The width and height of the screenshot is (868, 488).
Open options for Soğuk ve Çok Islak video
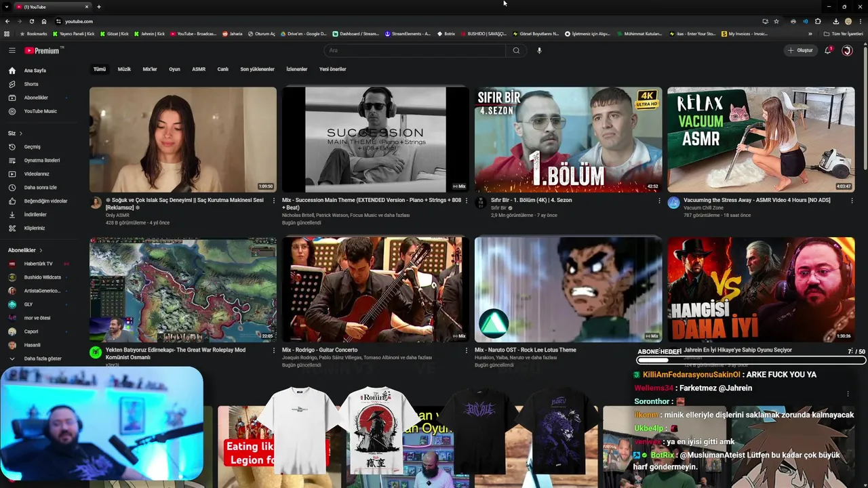pos(274,201)
